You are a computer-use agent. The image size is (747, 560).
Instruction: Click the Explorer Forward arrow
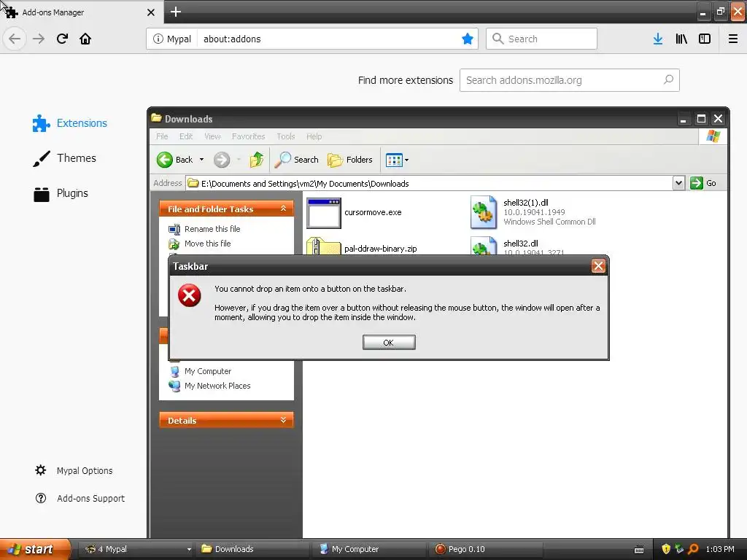[x=222, y=160]
